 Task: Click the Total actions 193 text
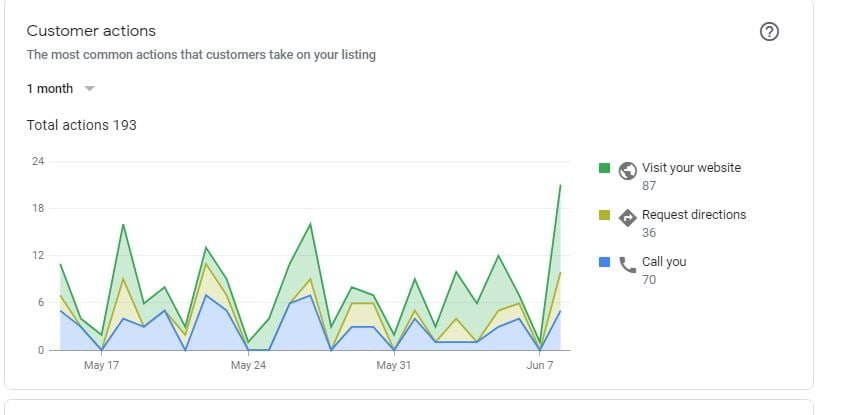81,125
